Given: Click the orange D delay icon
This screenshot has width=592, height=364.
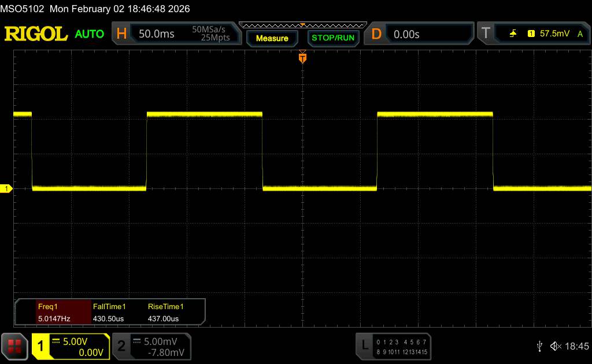Looking at the screenshot, I should coord(376,34).
